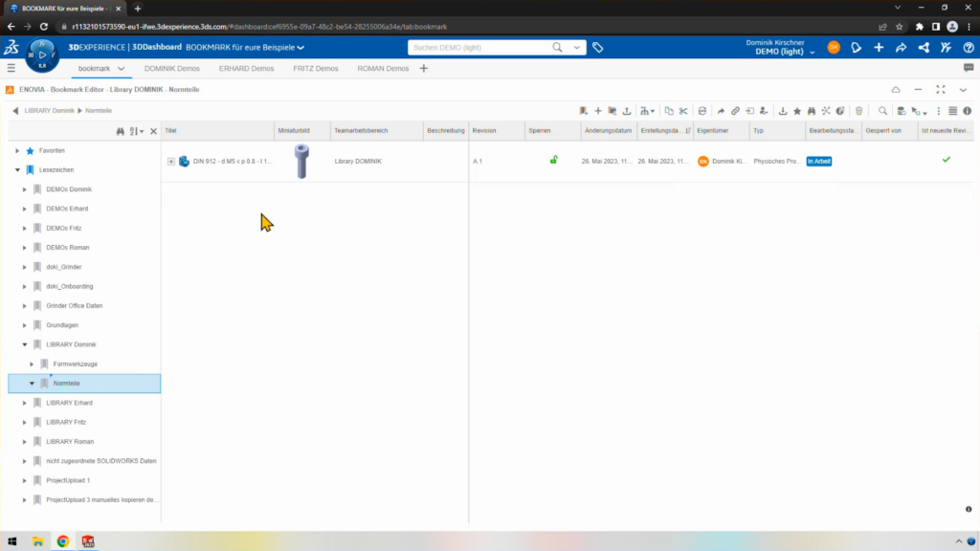
Task: Expand the DIN 912 row in the table
Action: pos(172,161)
